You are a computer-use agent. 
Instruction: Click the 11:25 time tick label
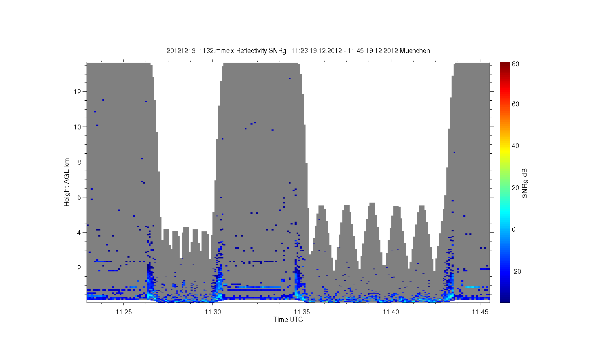(x=123, y=312)
